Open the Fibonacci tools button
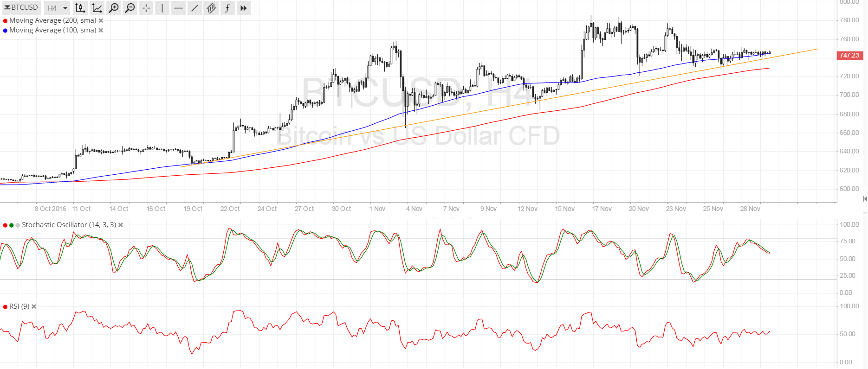The width and height of the screenshot is (868, 369). tap(227, 8)
